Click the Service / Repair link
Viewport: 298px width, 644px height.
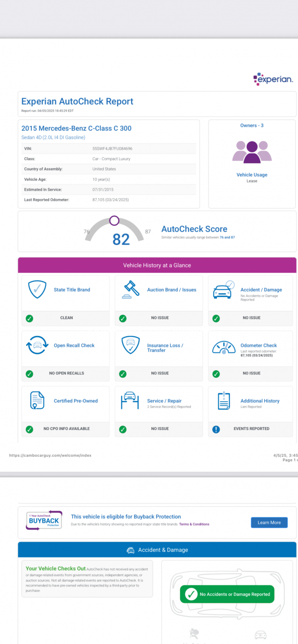click(x=164, y=401)
